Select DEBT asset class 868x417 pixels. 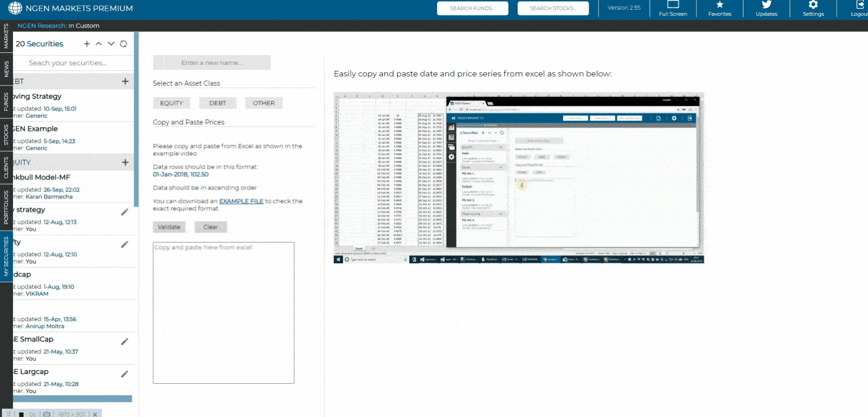(x=218, y=103)
